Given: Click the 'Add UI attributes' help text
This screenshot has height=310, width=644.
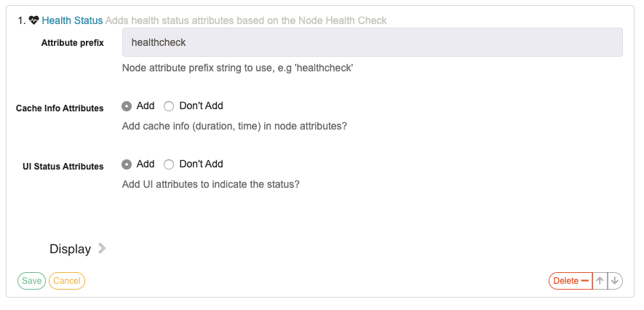Looking at the screenshot, I should [211, 184].
